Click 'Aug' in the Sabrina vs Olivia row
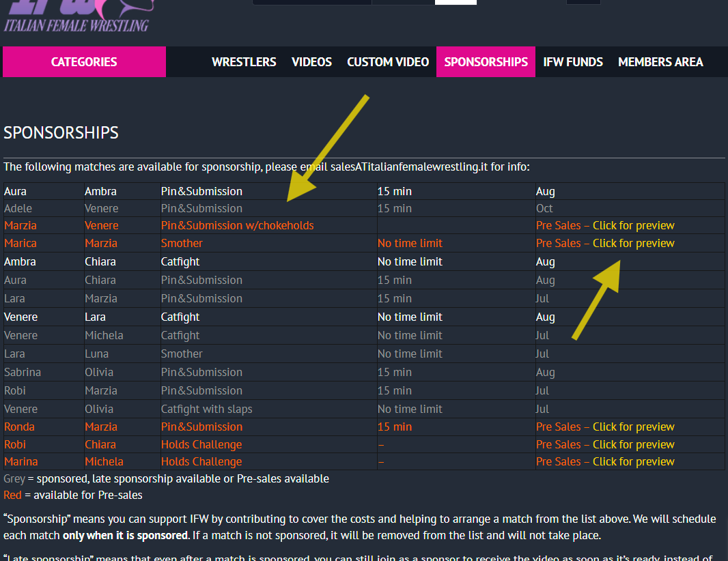Viewport: 728px width, 561px height. point(546,372)
